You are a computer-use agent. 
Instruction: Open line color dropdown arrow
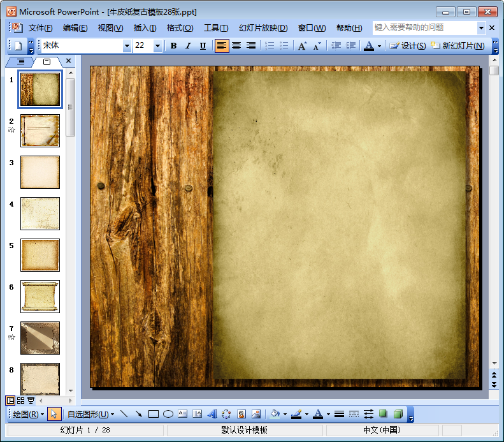(x=306, y=415)
